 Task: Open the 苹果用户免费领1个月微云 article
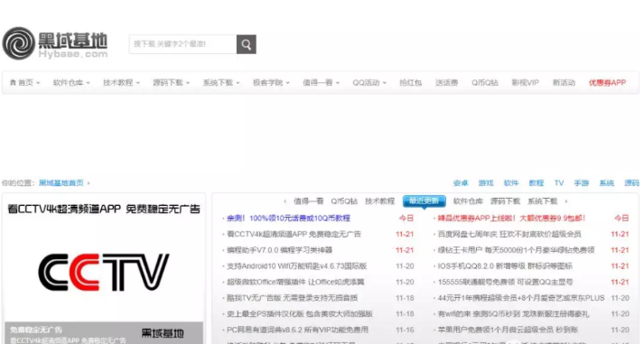(x=508, y=330)
